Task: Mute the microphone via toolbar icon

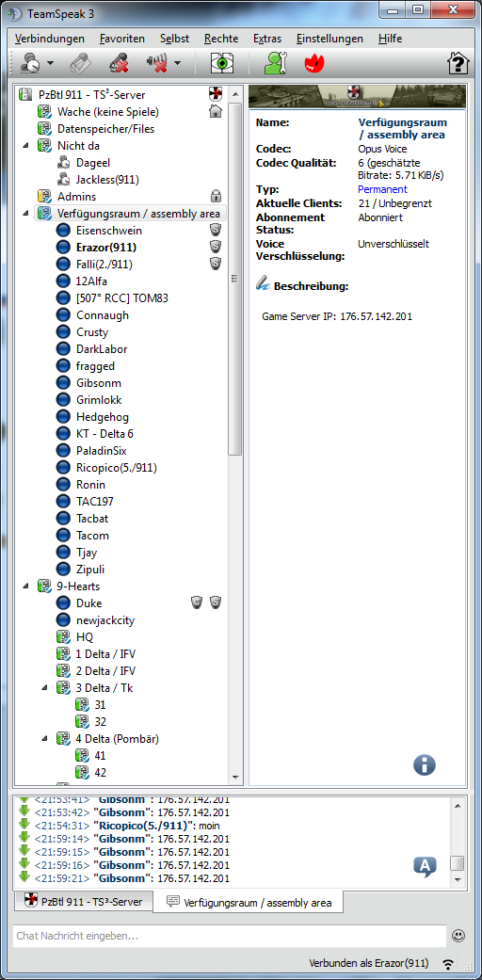Action: 119,62
